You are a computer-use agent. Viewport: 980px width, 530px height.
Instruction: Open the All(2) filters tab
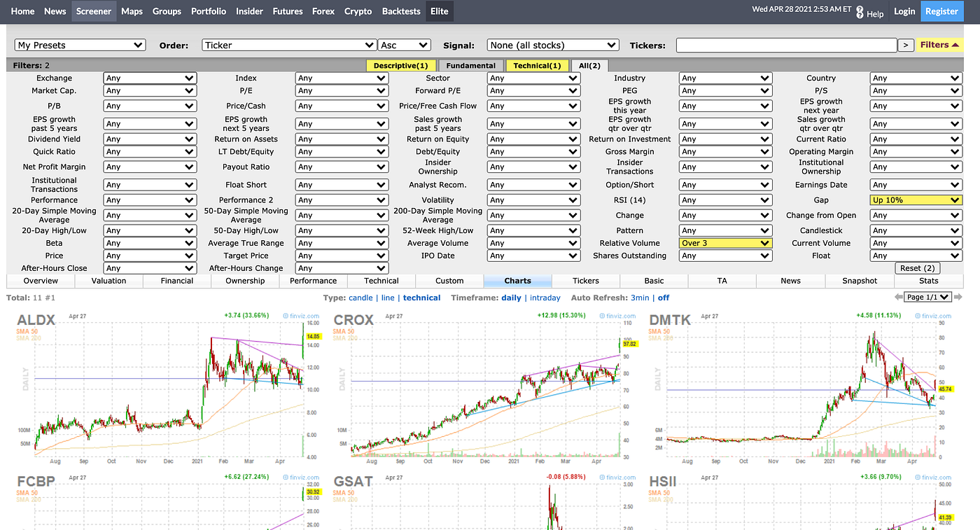tap(589, 64)
